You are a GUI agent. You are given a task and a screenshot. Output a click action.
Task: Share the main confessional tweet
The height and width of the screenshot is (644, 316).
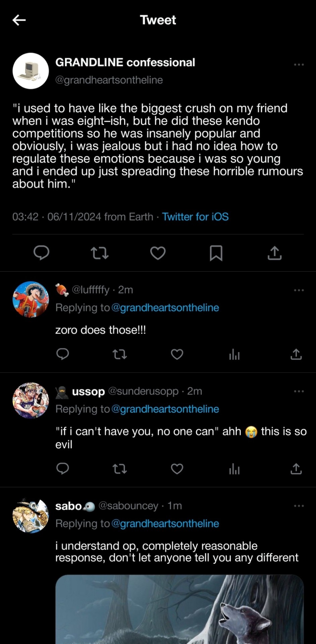click(274, 253)
